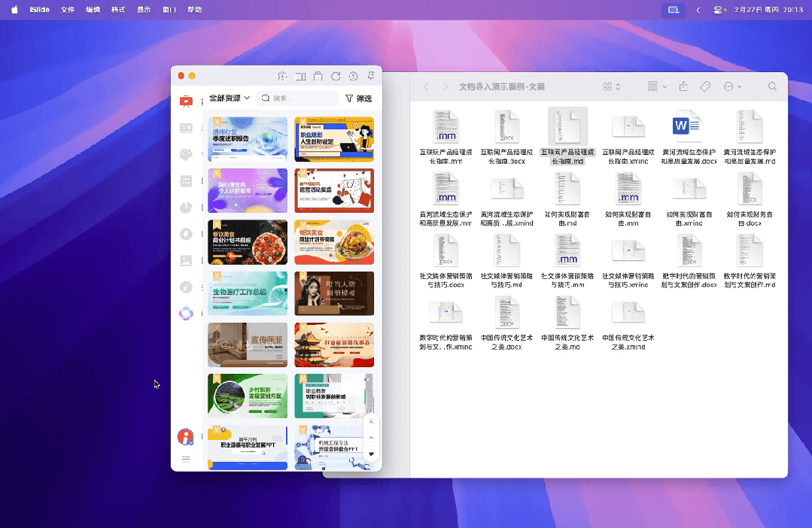Click the Tags icon in Finder toolbar
The height and width of the screenshot is (528, 812).
[705, 86]
